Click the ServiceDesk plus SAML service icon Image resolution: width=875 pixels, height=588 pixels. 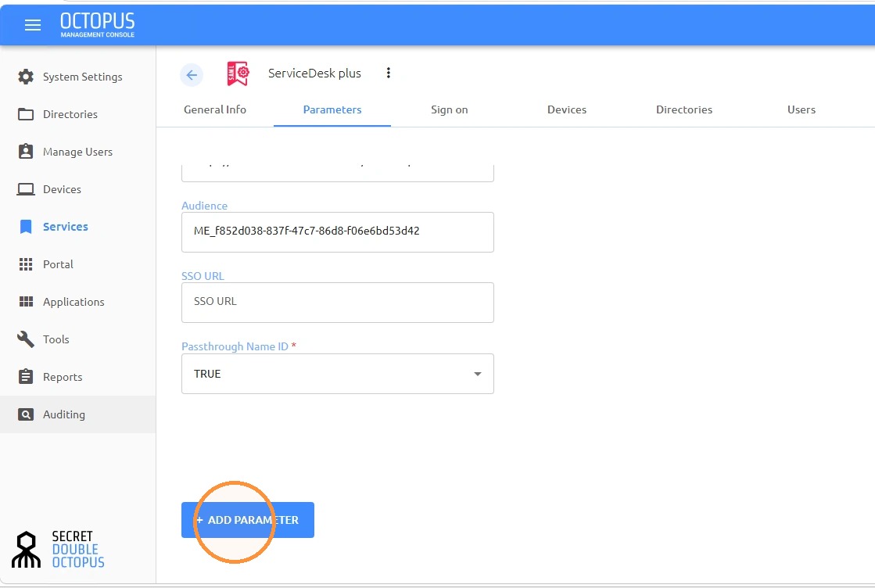[238, 73]
